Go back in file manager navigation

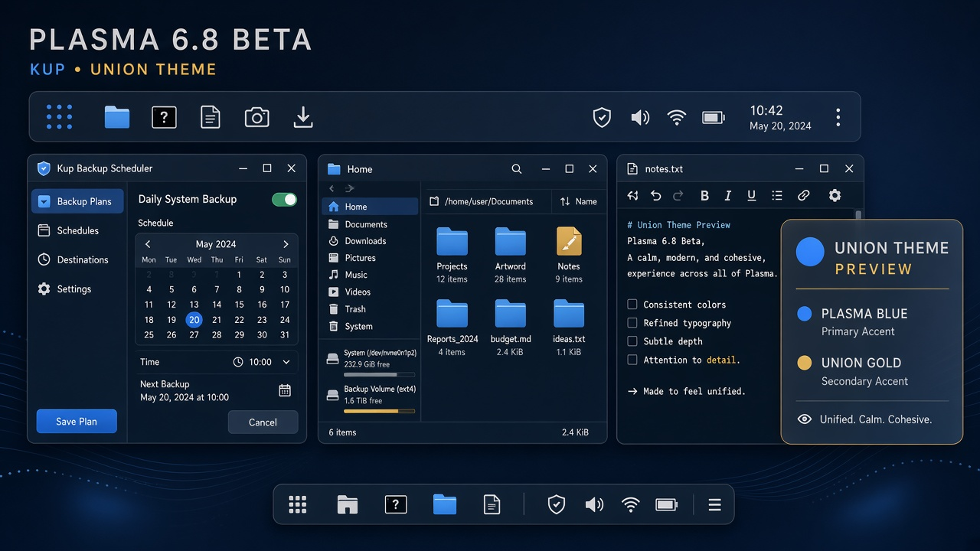click(332, 188)
